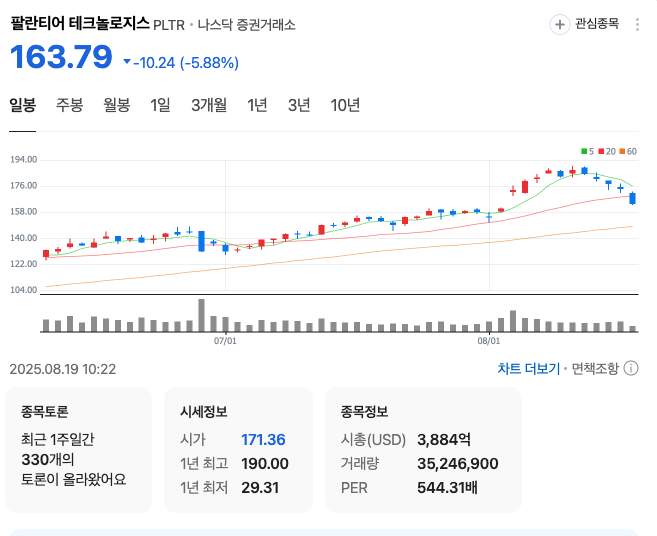The image size is (657, 536).
Task: Click the 194.00 price axis label
Action: 24,160
